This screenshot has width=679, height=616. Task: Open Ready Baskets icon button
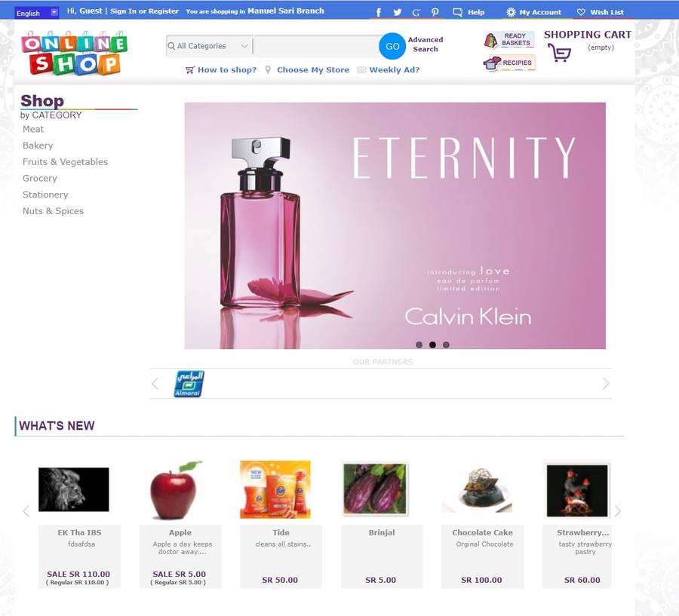click(508, 40)
